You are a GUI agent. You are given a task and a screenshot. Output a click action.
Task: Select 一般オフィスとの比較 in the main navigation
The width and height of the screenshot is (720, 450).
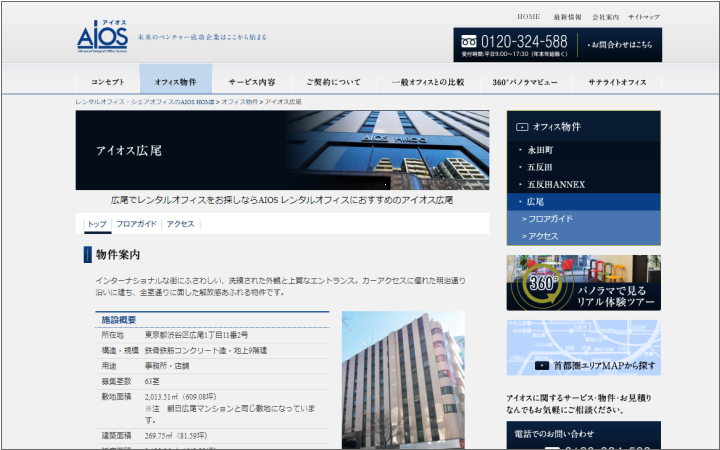click(428, 82)
